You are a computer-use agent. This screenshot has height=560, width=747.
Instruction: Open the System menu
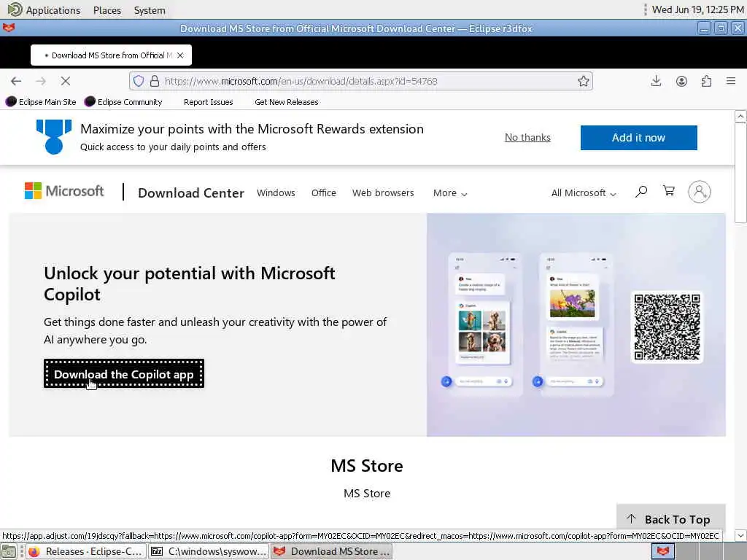pos(150,10)
